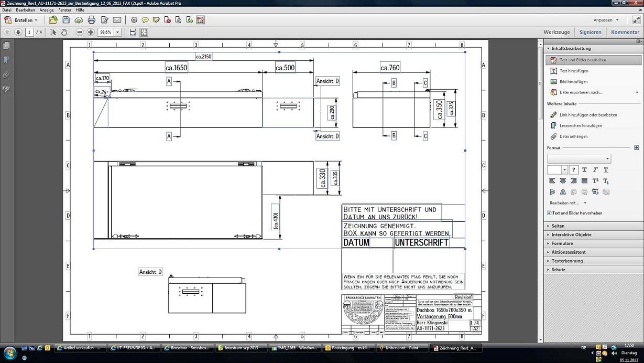Expand the Texterkennung section
644x363 pixels.
pos(566,261)
